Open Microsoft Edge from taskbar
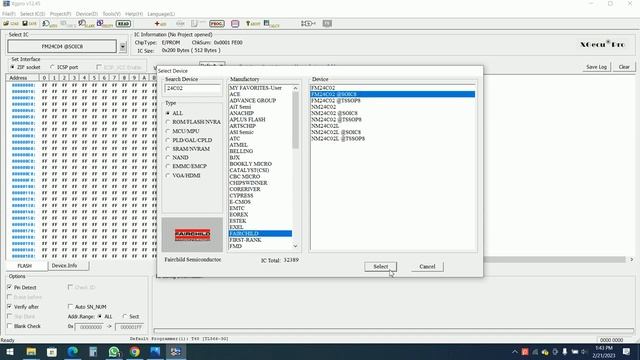640x360 pixels. pyautogui.click(x=73, y=351)
